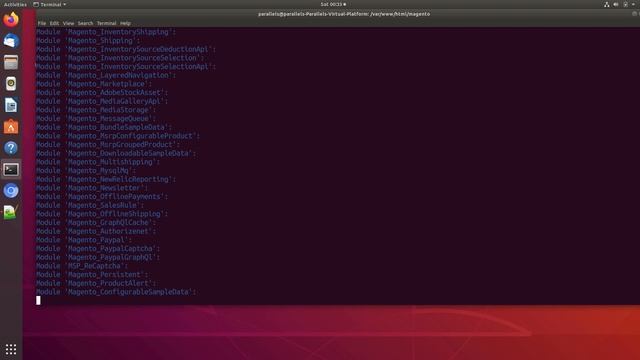This screenshot has width=640, height=360.
Task: Open LibreOffice Writer from the dock
Action: (11, 105)
